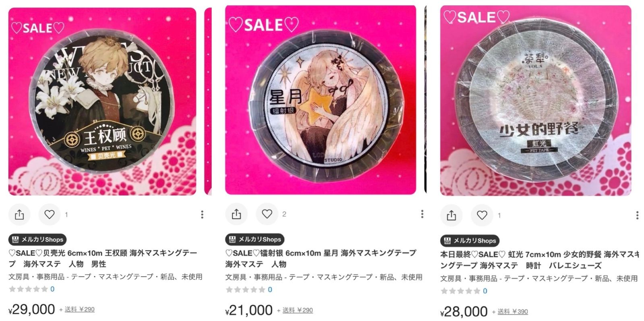Share the 王权顾 tape listing
This screenshot has height=321, width=644.
tap(19, 215)
